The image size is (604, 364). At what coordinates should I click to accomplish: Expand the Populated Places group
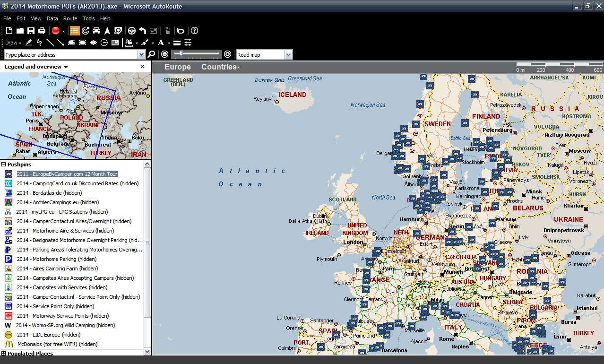pyautogui.click(x=4, y=353)
